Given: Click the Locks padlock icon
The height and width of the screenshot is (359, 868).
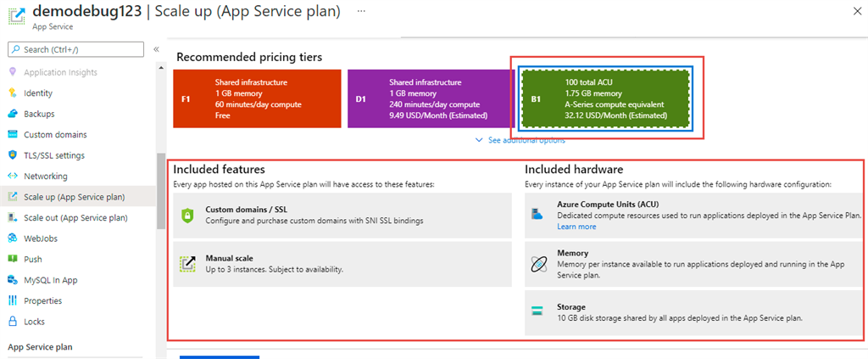Looking at the screenshot, I should pos(13,322).
